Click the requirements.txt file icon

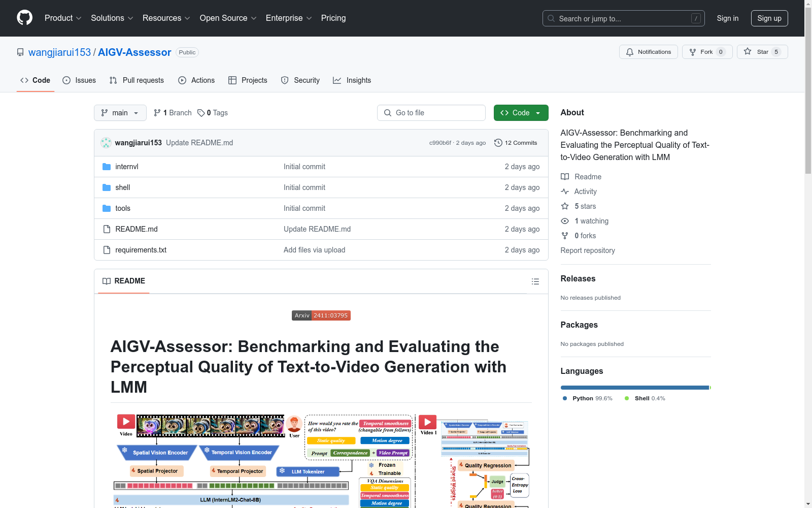107,250
